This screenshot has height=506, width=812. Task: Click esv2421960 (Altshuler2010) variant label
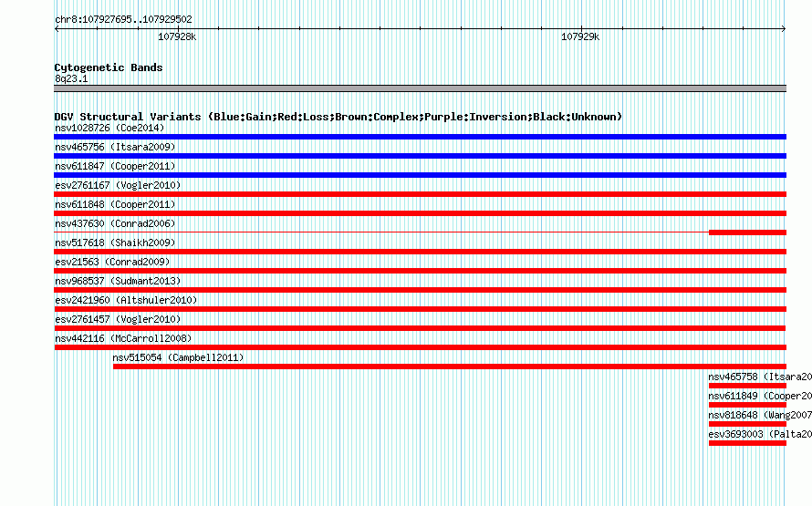click(126, 300)
